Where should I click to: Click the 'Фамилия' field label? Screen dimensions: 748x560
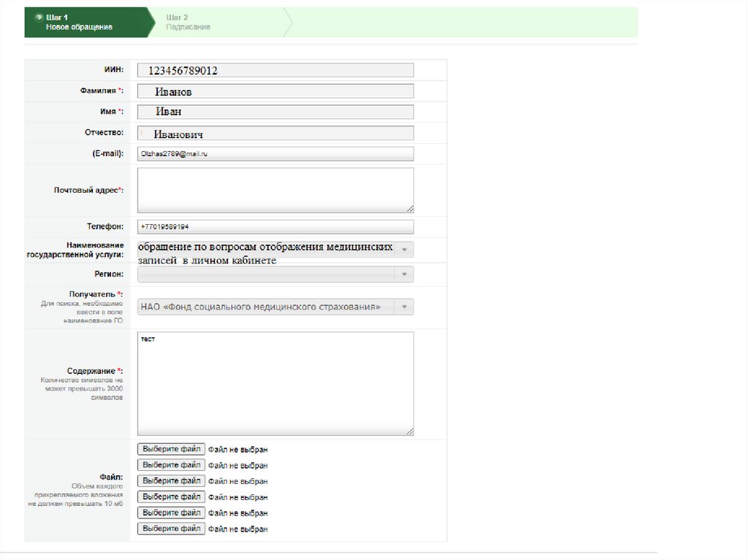coord(102,91)
